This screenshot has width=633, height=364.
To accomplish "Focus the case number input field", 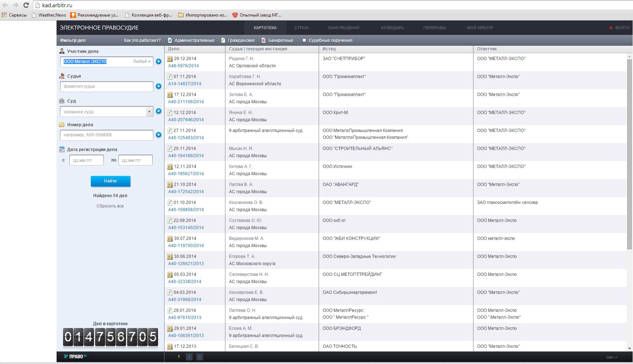I will (x=107, y=135).
